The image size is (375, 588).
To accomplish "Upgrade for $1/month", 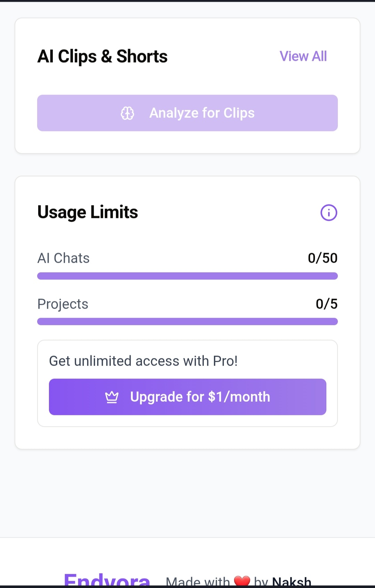I will pyautogui.click(x=187, y=397).
